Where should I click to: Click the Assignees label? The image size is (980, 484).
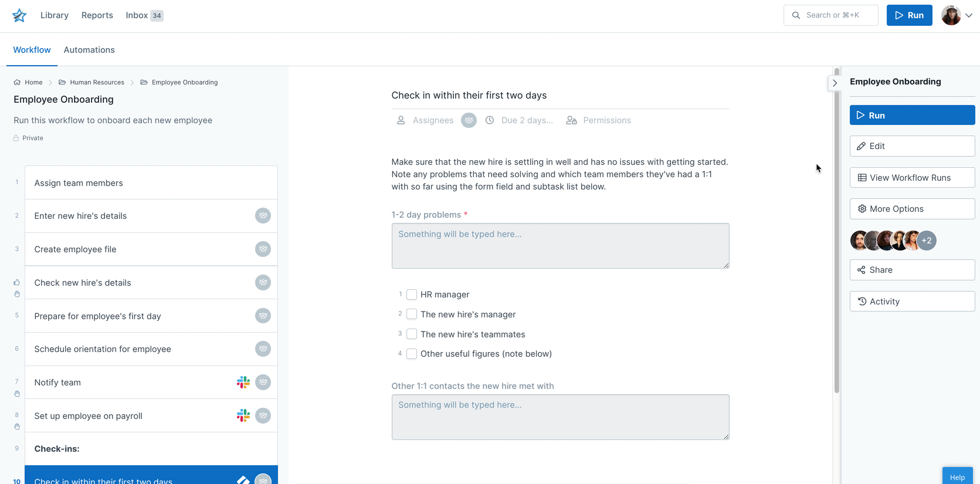pos(433,120)
